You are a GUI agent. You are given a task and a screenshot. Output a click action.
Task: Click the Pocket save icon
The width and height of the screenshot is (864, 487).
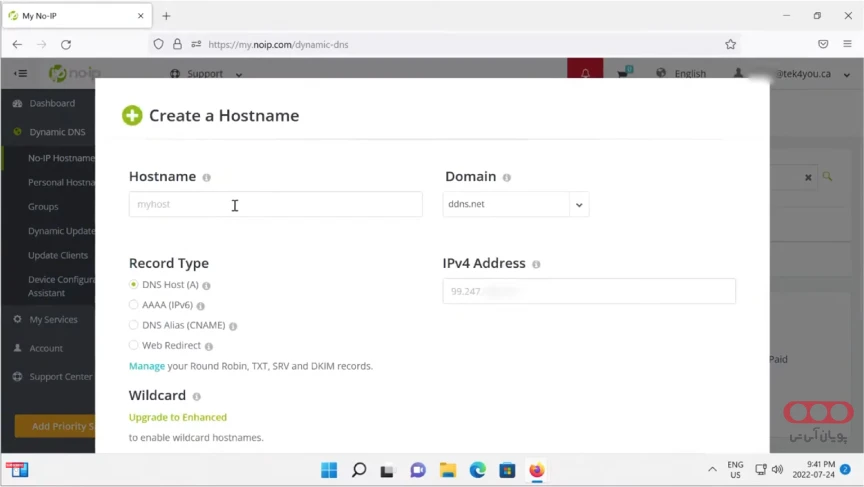click(823, 44)
